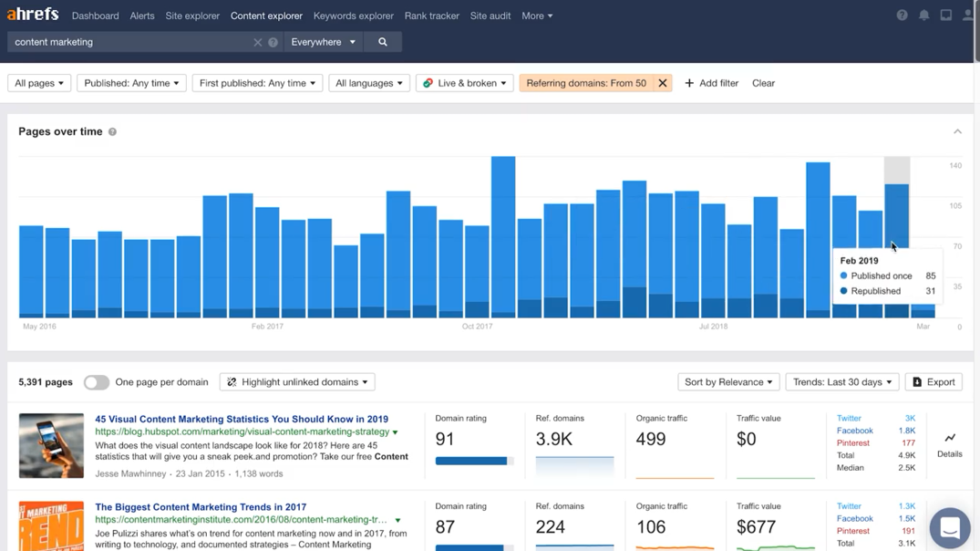Open All pages dropdown
Screen dimensions: 980x551
(39, 83)
